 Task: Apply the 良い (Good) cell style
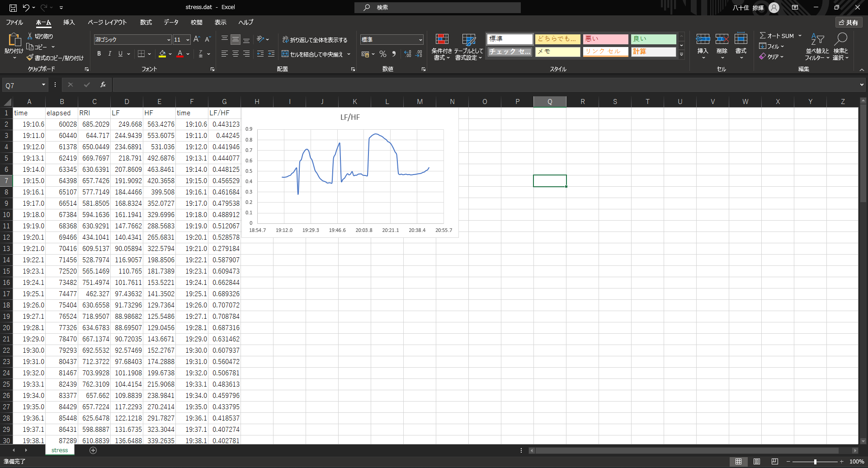click(653, 39)
